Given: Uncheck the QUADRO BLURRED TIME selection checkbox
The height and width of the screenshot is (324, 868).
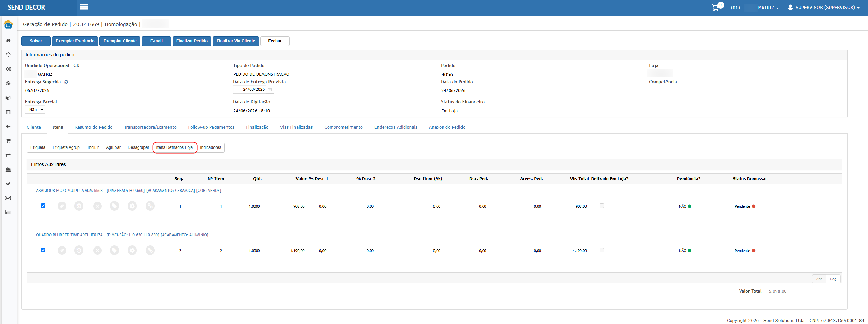Looking at the screenshot, I should 43,250.
